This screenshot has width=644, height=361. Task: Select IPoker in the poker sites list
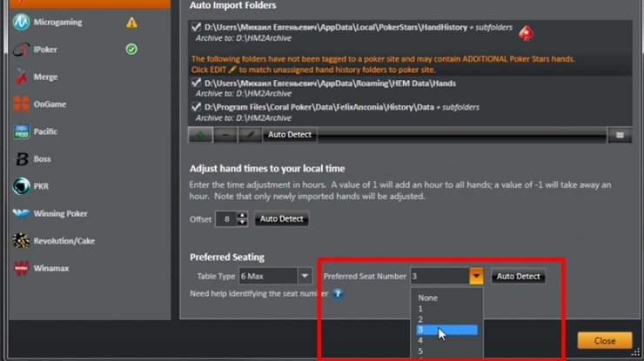coord(45,50)
